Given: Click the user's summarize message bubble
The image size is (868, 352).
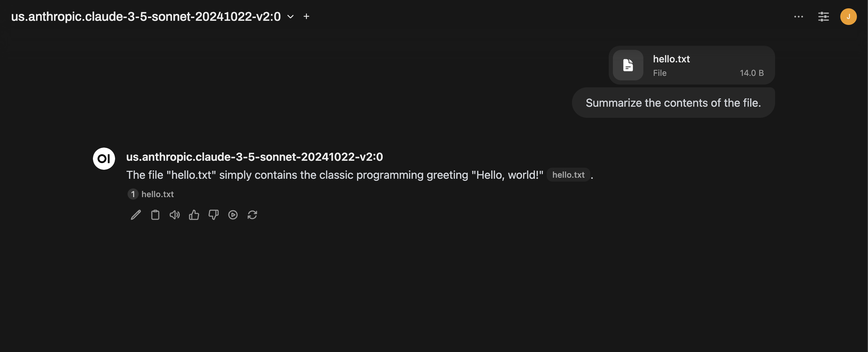Looking at the screenshot, I should [x=673, y=102].
